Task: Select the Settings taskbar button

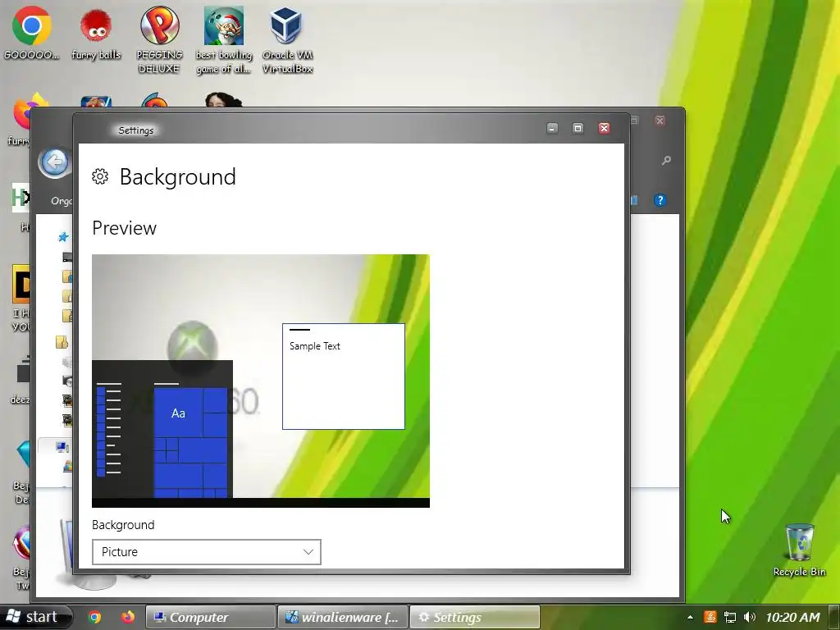Action: click(x=475, y=617)
